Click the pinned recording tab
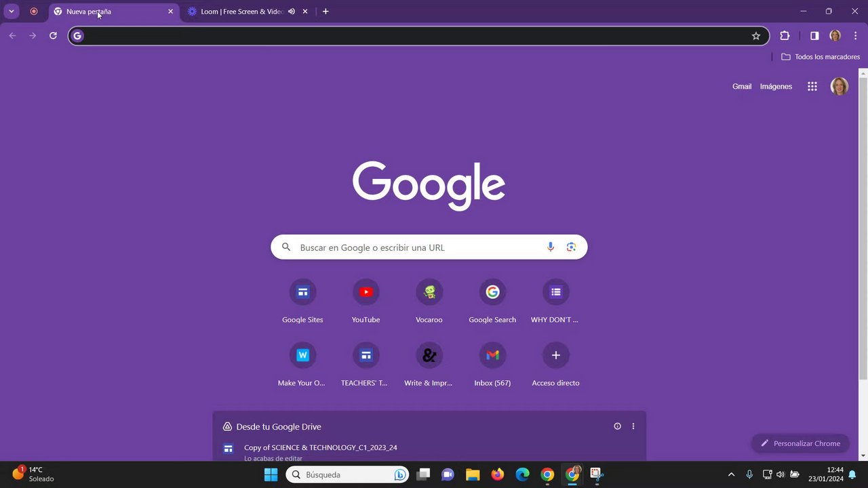 click(x=34, y=12)
